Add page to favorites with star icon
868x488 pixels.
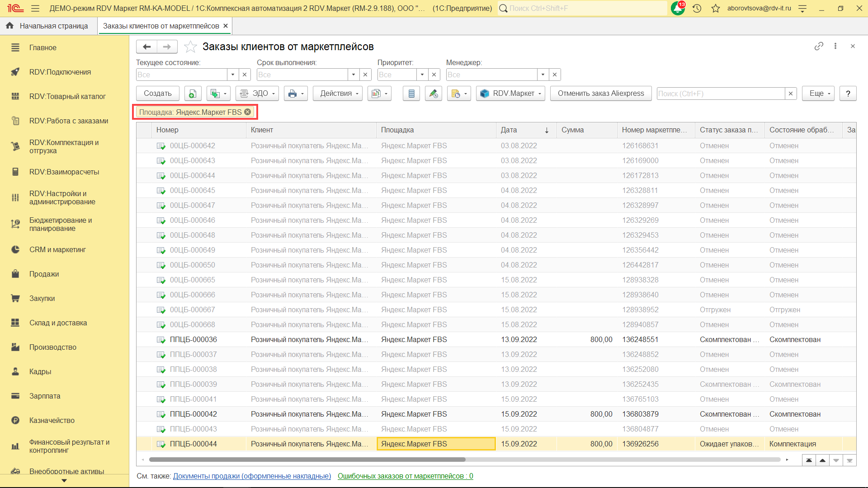(x=190, y=47)
